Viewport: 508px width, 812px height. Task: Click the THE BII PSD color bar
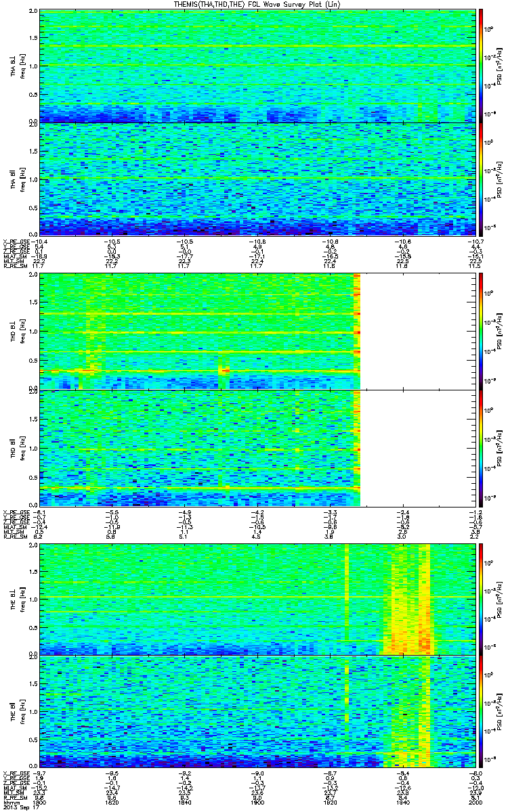coord(481,712)
